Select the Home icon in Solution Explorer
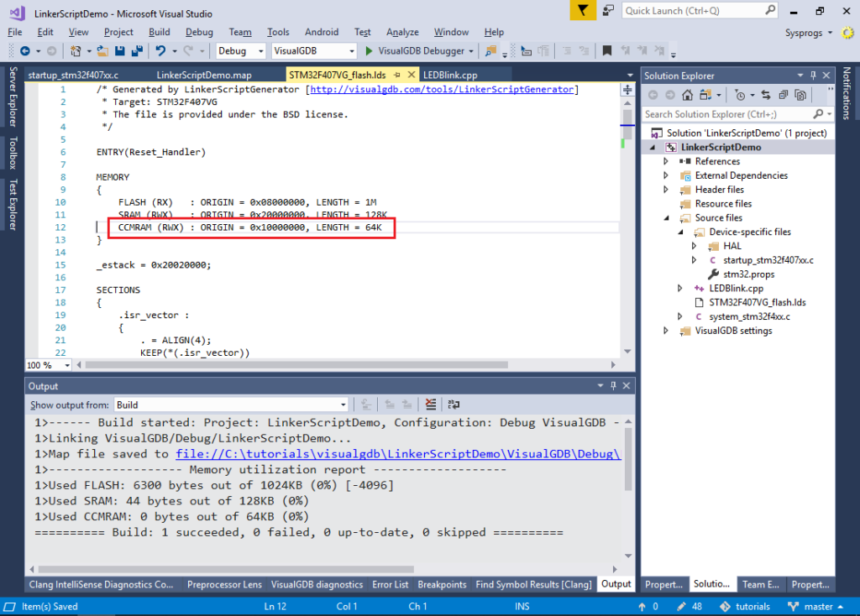This screenshot has width=860, height=616. point(688,95)
